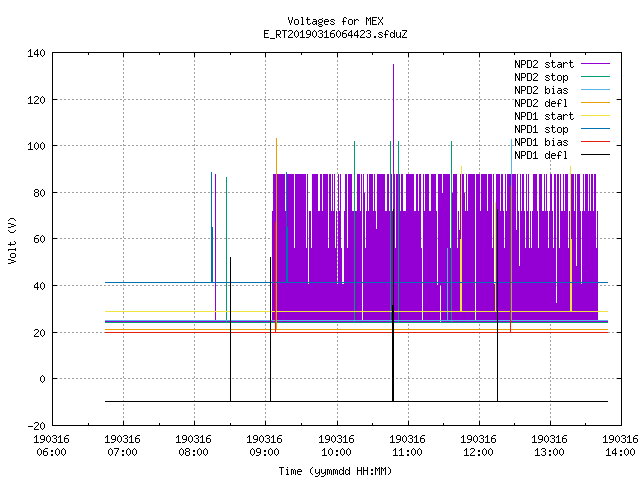The height and width of the screenshot is (480, 640).
Task: Click the 'NPD1 start' legend label
Action: tap(544, 116)
